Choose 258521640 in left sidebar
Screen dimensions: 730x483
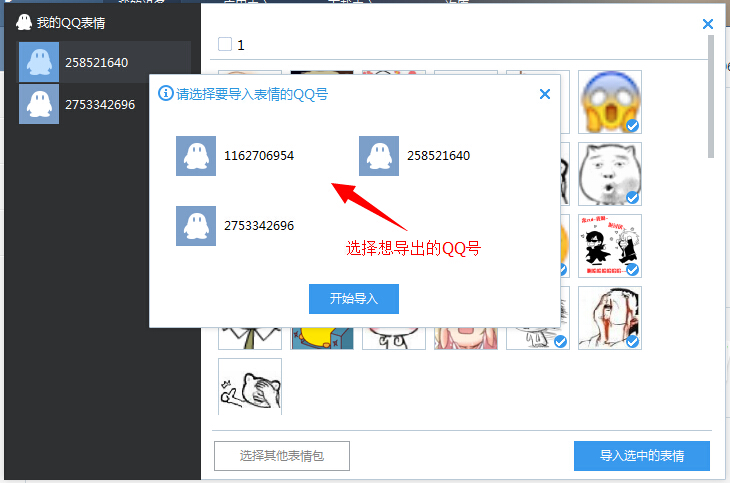click(104, 62)
